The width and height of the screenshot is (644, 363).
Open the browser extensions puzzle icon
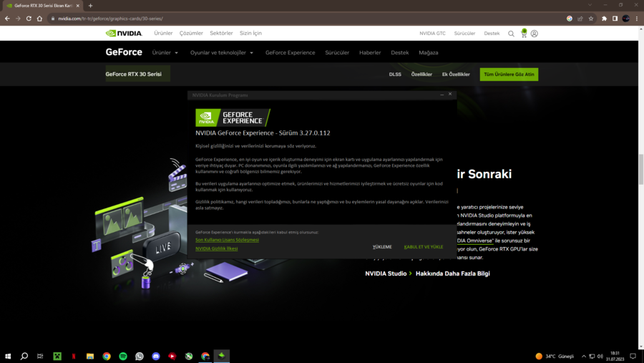604,19
